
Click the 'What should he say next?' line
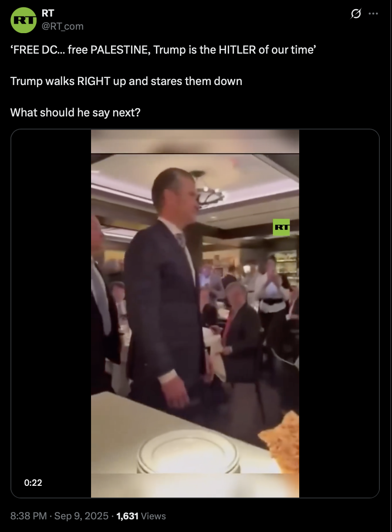point(75,113)
